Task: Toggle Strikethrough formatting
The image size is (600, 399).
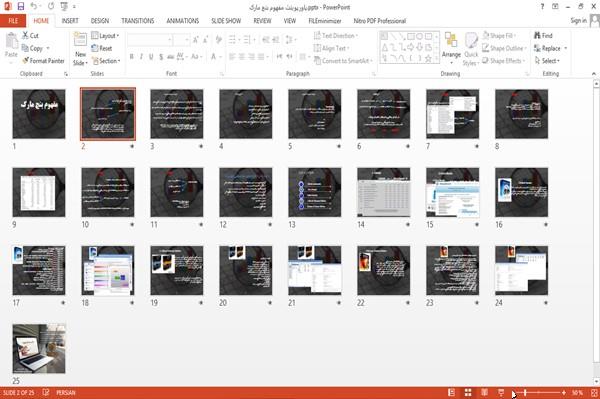Action: [x=171, y=57]
